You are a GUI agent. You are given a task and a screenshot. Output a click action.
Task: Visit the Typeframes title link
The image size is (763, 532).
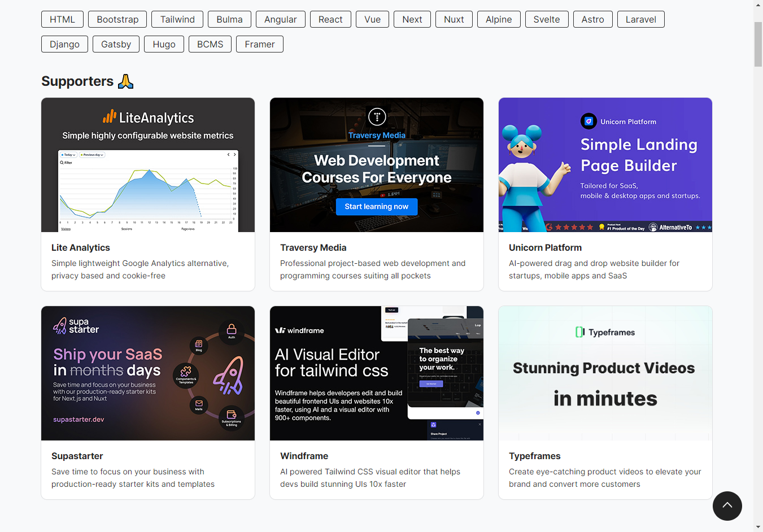click(534, 456)
